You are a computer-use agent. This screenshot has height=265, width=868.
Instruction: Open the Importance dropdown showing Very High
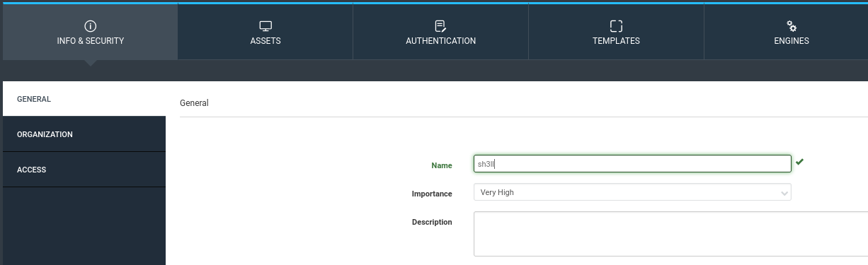pos(632,192)
